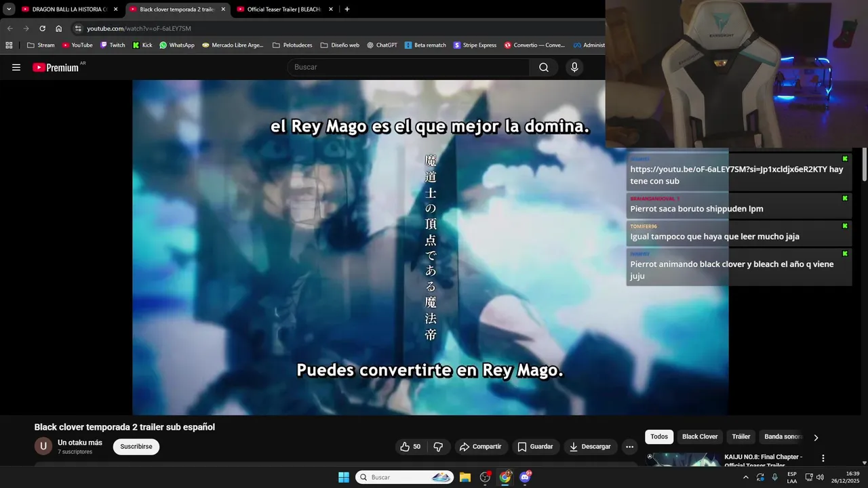Screen dimensions: 868x488
Task: Open the tab search dropdown arrow
Action: coord(9,9)
